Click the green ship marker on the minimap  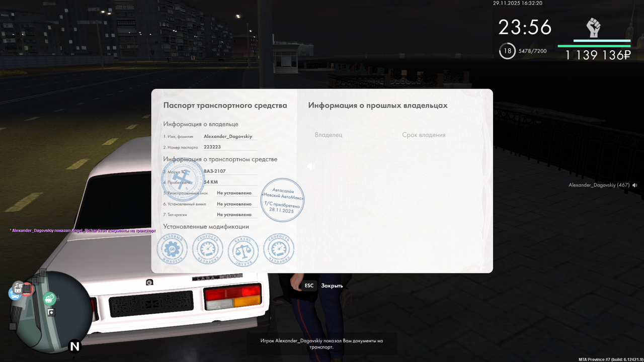click(49, 299)
